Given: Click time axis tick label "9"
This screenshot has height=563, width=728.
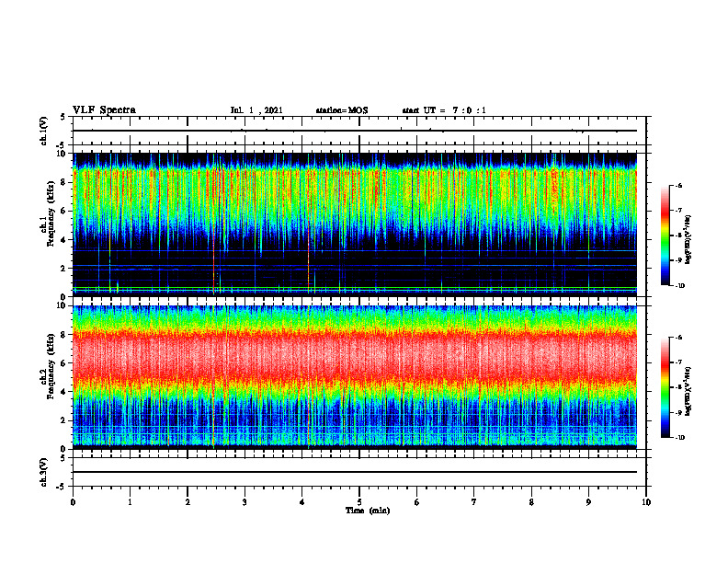Looking at the screenshot, I should coord(588,502).
